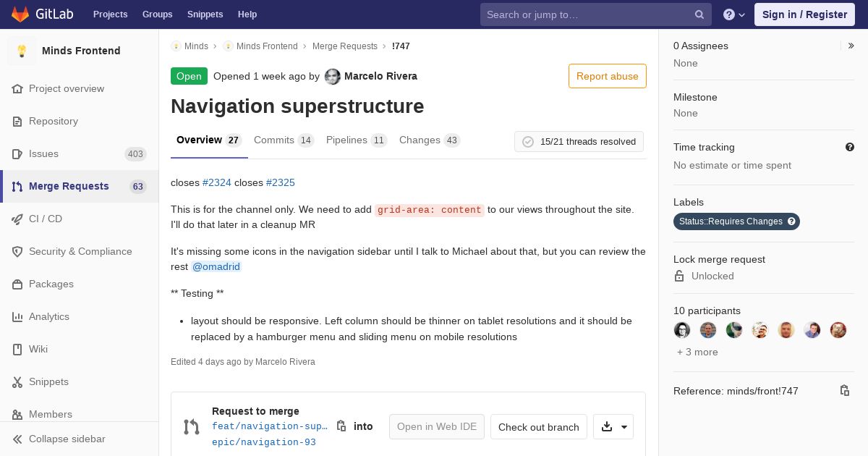Copy the source branch name icon
The image size is (868, 456).
tap(341, 426)
